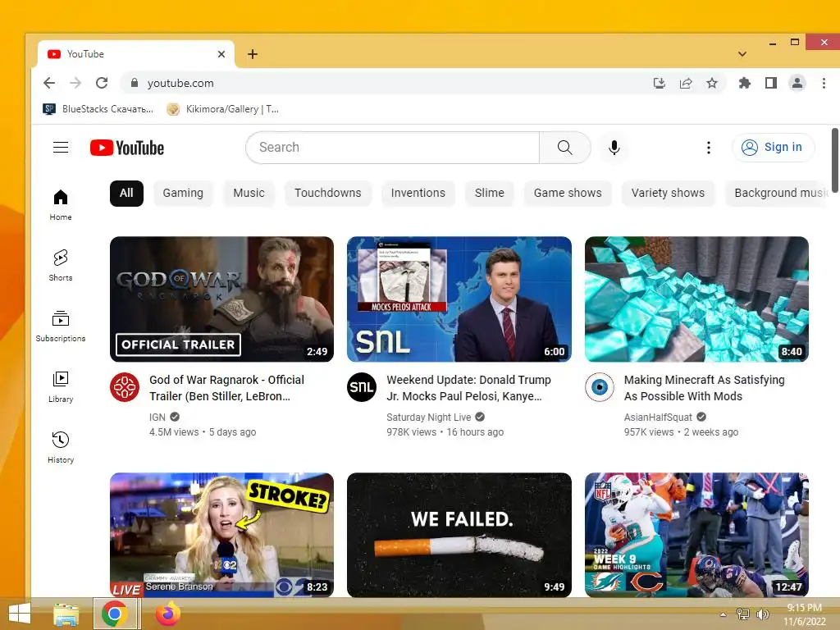Select the Gaming filter chip
The image size is (840, 630).
click(x=183, y=194)
